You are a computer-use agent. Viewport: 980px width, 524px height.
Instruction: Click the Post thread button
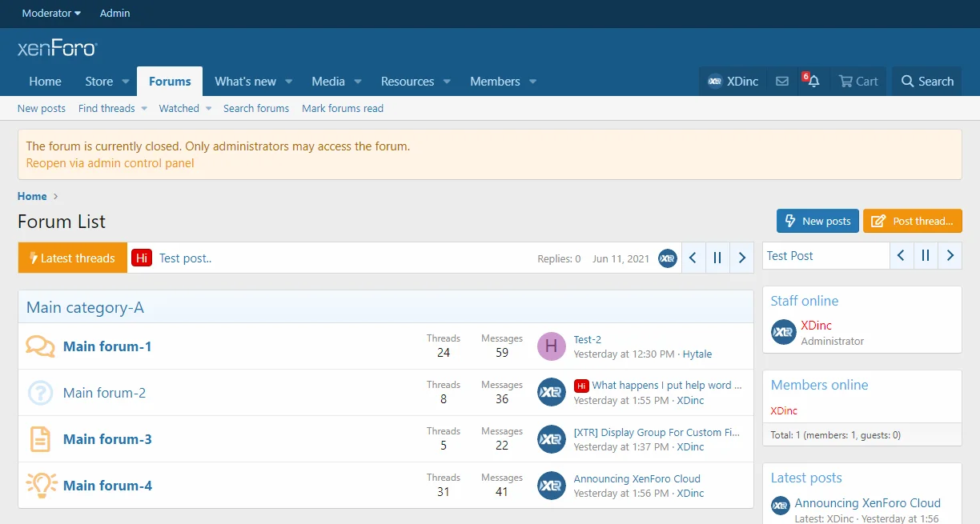point(913,221)
